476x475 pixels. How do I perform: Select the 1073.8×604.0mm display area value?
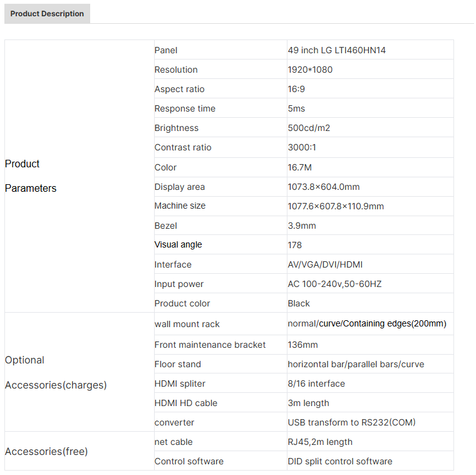[x=323, y=187]
